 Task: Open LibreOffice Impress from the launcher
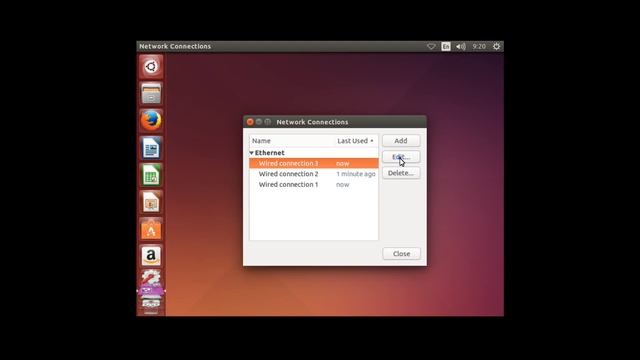pos(151,202)
